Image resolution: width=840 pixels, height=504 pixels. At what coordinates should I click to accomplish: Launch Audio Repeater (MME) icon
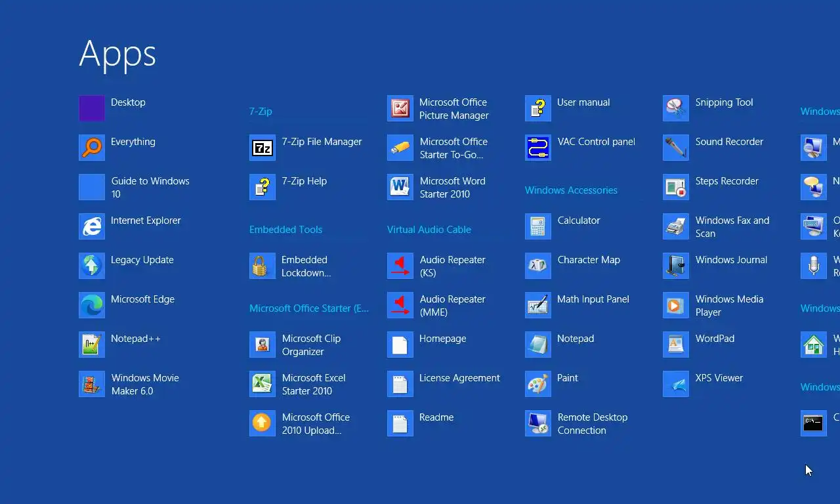(x=400, y=305)
